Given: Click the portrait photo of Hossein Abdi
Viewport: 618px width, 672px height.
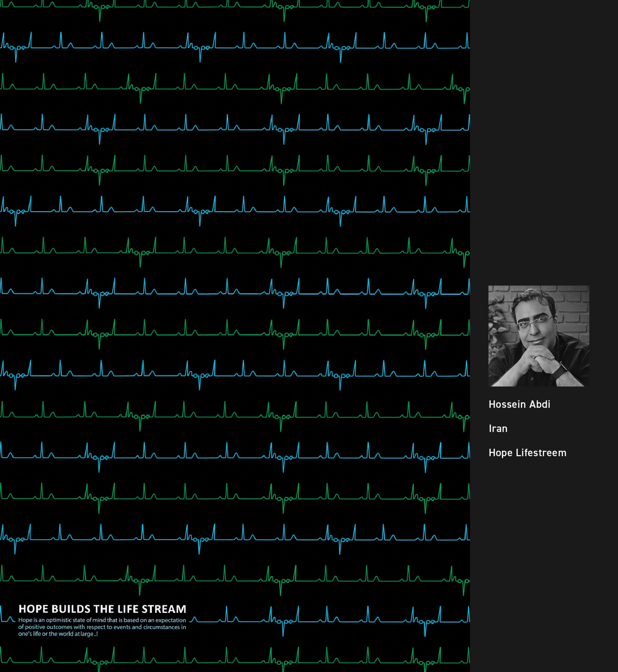Looking at the screenshot, I should 538,336.
